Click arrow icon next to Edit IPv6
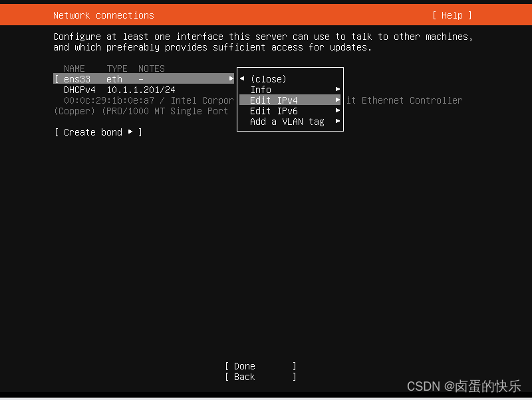 point(338,110)
